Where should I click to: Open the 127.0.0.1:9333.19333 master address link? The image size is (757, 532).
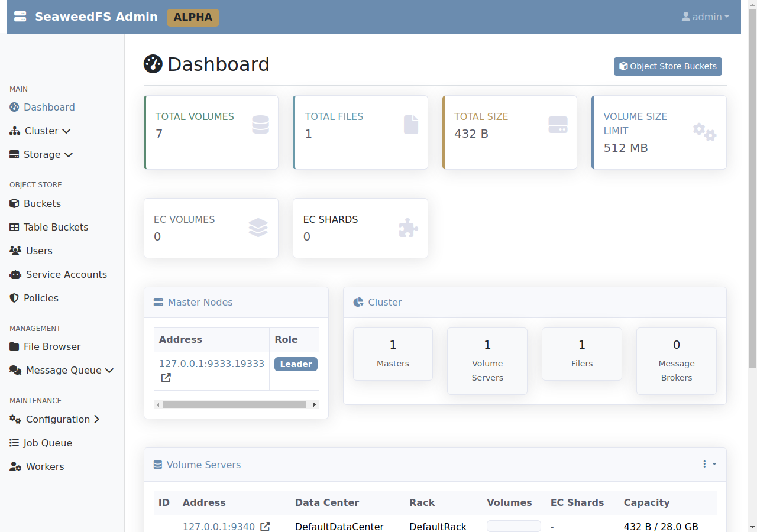[212, 364]
